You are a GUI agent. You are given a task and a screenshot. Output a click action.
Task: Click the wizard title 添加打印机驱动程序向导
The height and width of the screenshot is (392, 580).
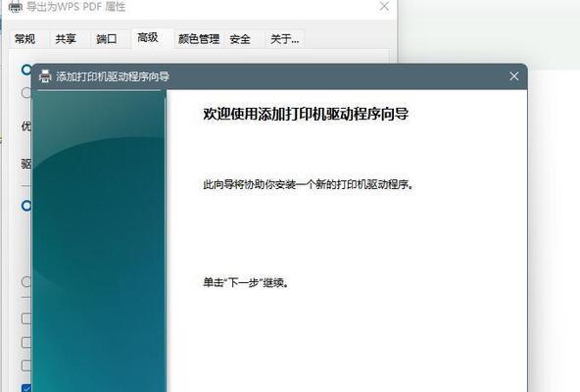[x=113, y=76]
